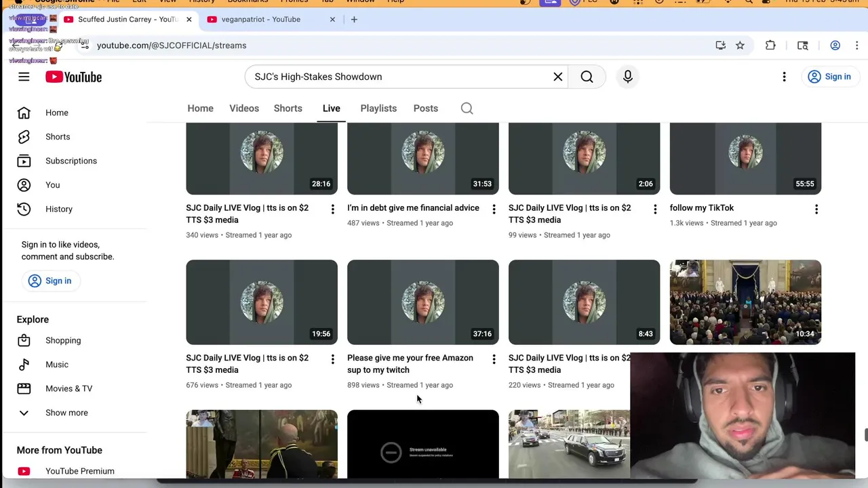Open Chrome three-dot menu
Viewport: 868px width, 488px height.
(858, 45)
